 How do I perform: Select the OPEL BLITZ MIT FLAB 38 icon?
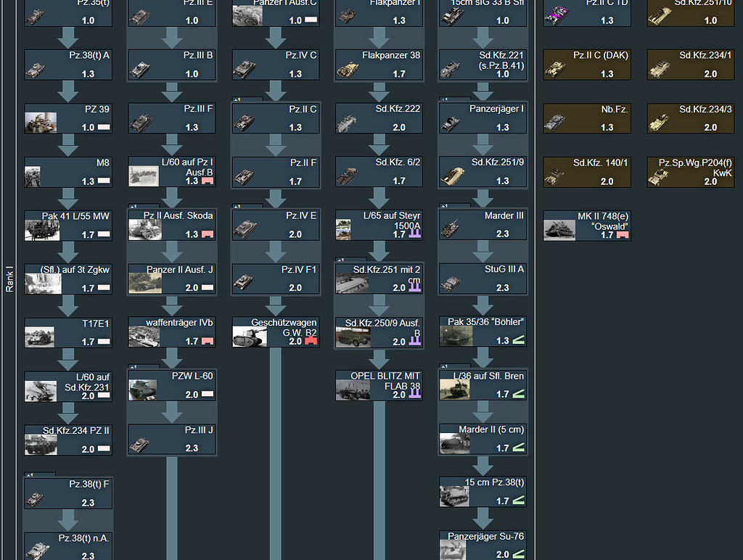tap(378, 385)
